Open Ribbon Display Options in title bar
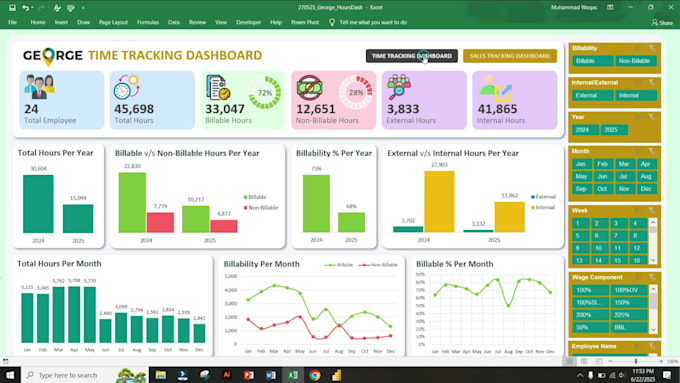The image size is (680, 383). pyautogui.click(x=610, y=7)
